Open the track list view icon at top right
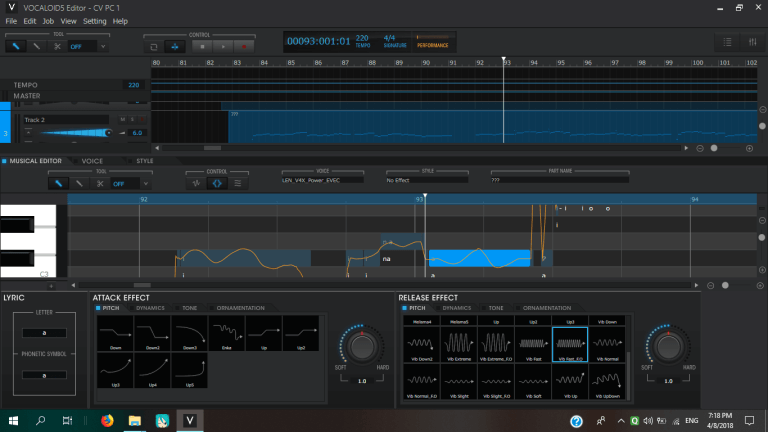This screenshot has width=768, height=432. coord(727,42)
